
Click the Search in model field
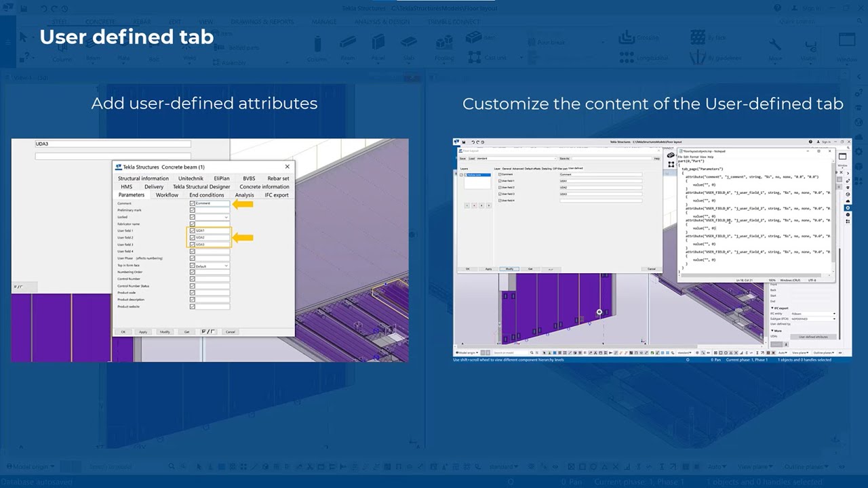tap(510, 352)
